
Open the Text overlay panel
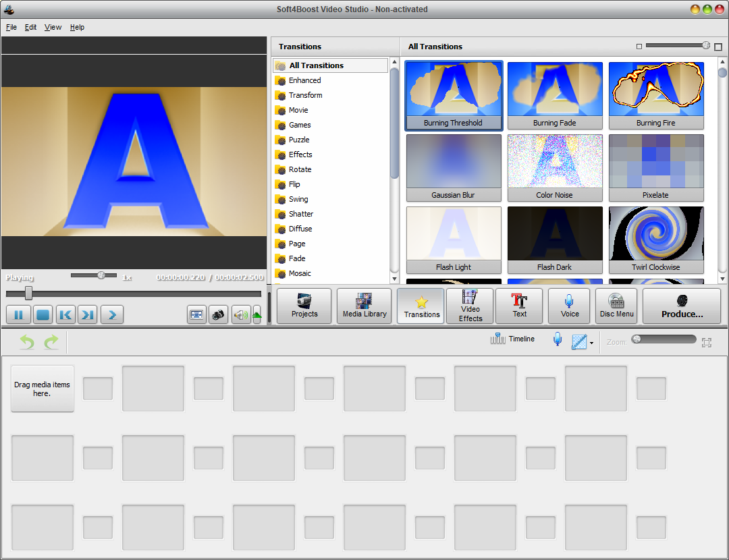click(x=519, y=306)
